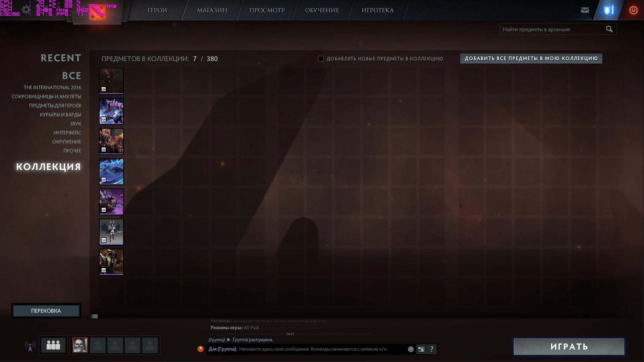Image resolution: width=644 pixels, height=362 pixels.
Task: Click the orange chat notification icon
Action: [x=201, y=349]
